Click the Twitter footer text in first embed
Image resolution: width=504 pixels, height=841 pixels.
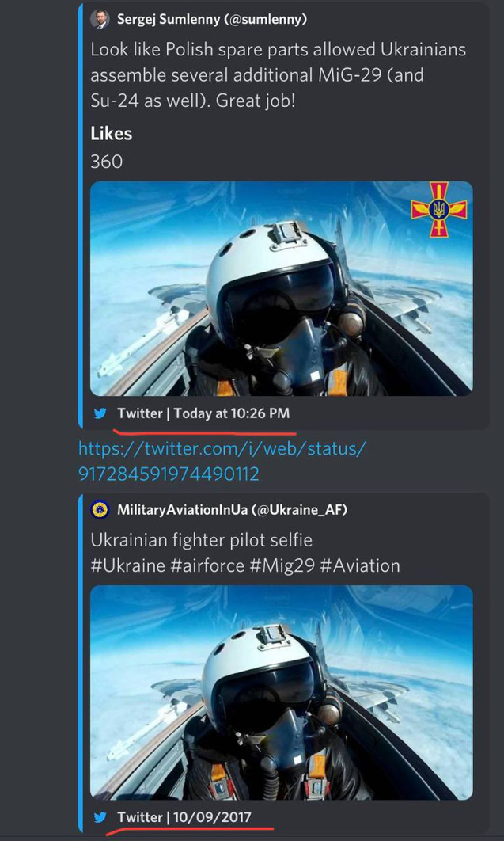coord(140,413)
